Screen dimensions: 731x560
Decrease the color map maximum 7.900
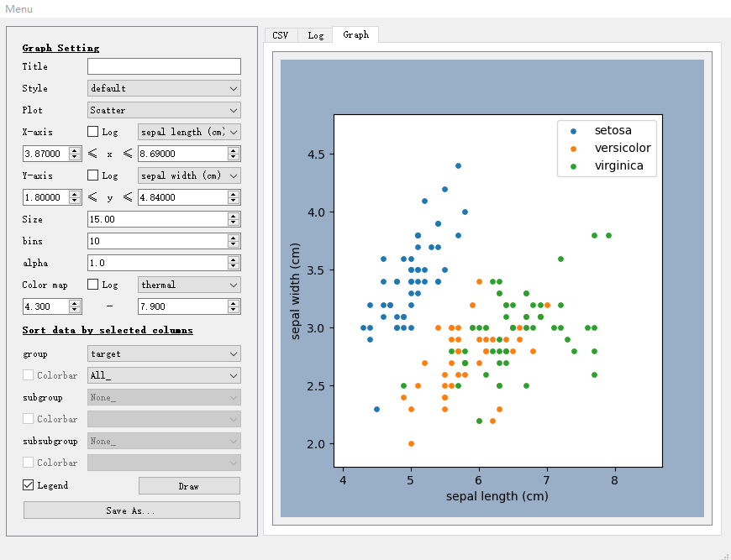point(234,310)
